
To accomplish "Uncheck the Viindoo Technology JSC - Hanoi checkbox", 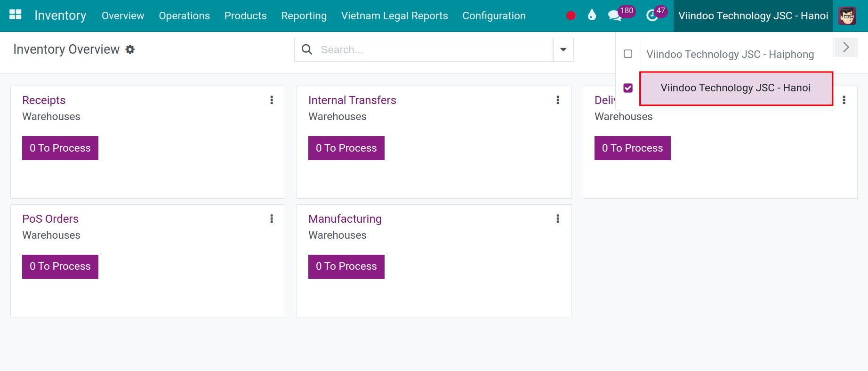I will click(628, 88).
